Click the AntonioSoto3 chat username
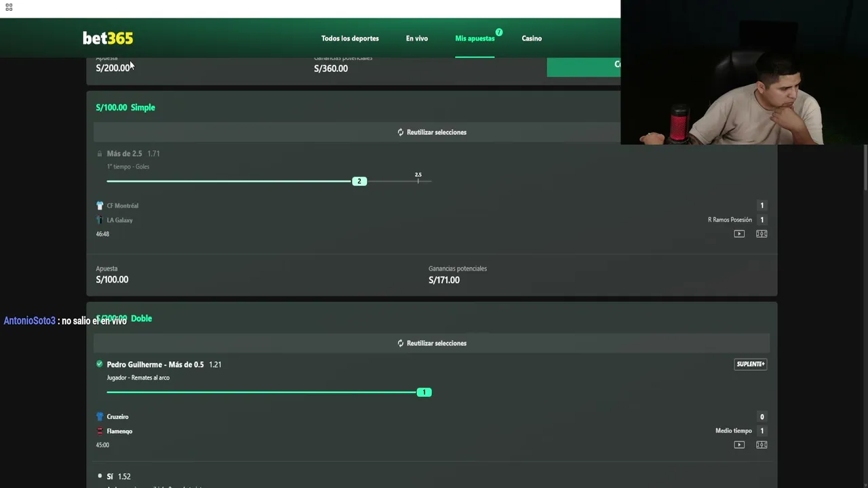868x488 pixels. pyautogui.click(x=30, y=321)
